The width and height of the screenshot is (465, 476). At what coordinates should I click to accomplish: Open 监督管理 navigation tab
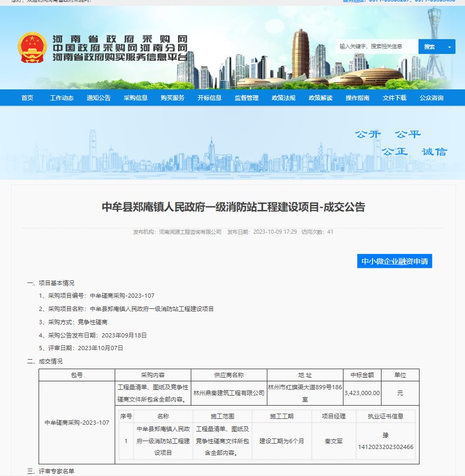pos(247,98)
